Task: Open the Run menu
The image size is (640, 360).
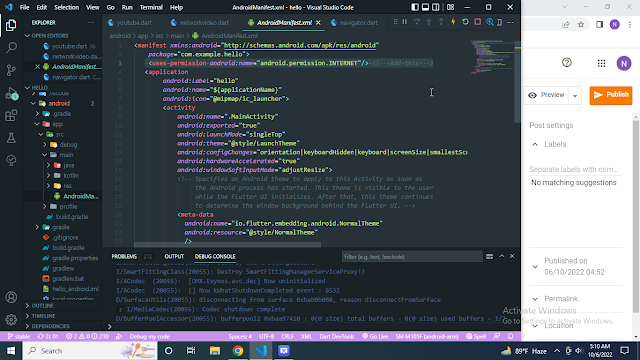Action: (x=127, y=7)
